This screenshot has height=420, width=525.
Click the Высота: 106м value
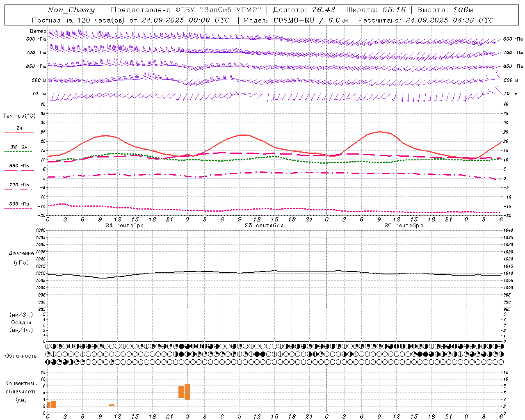(x=445, y=10)
